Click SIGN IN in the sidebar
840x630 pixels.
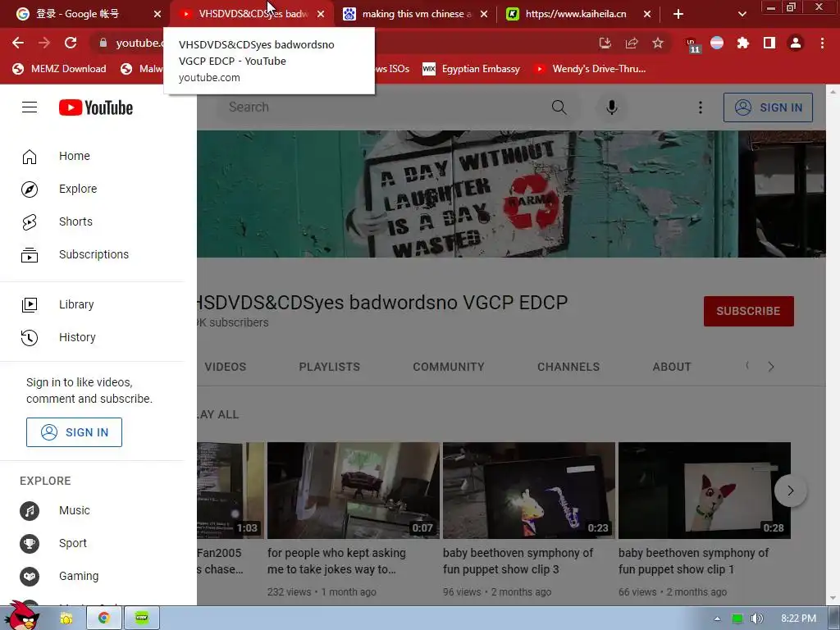tap(74, 432)
